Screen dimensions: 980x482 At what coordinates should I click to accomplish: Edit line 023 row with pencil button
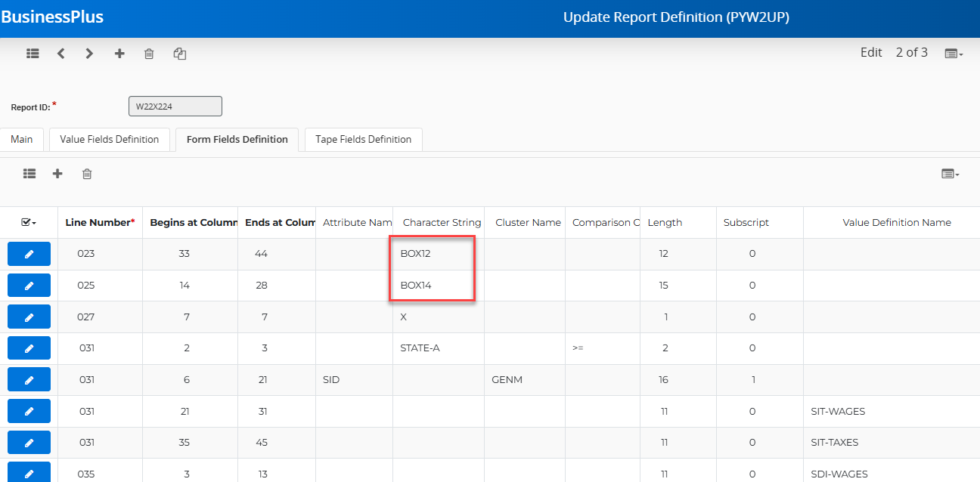[x=29, y=254]
